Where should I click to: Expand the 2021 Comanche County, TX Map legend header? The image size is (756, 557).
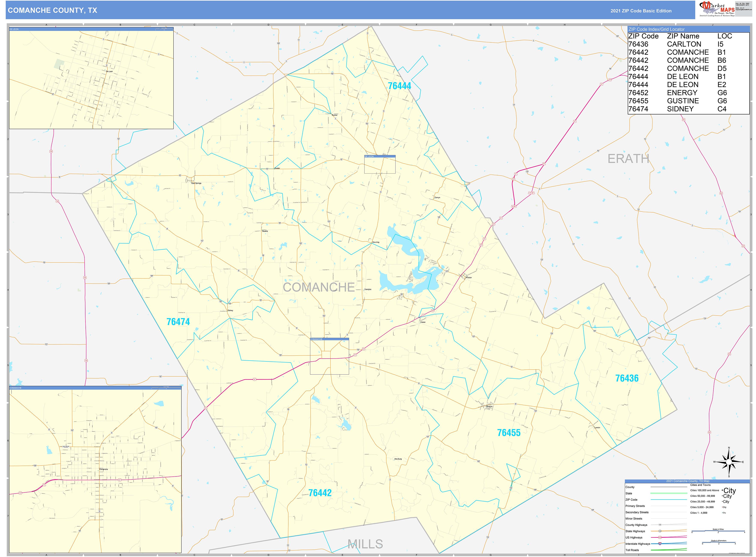point(688,481)
